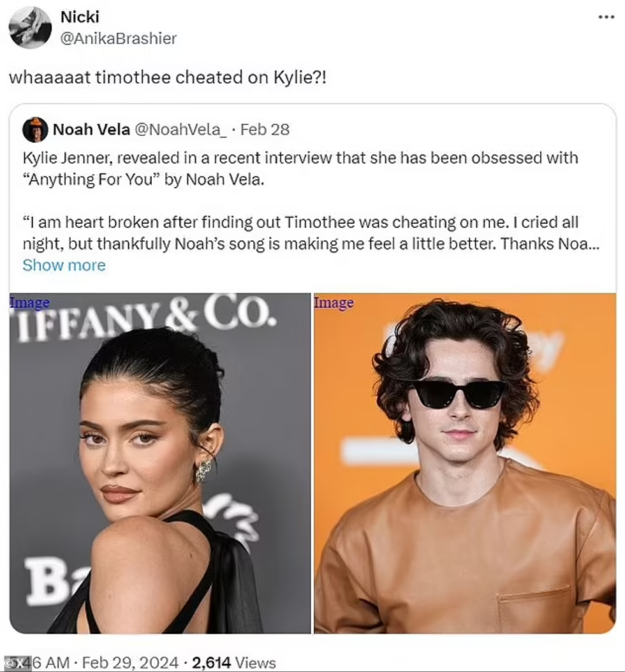Open the Tiffany & Co. woman photo
This screenshot has width=625, height=672.
[160, 464]
